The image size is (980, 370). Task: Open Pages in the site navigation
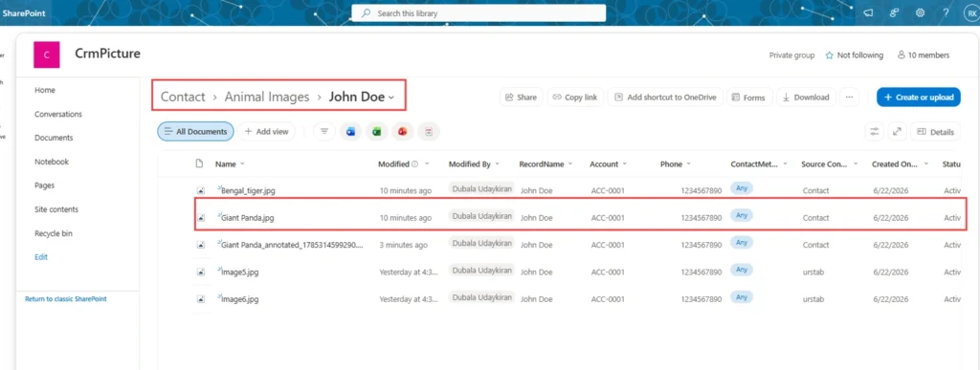click(x=44, y=185)
